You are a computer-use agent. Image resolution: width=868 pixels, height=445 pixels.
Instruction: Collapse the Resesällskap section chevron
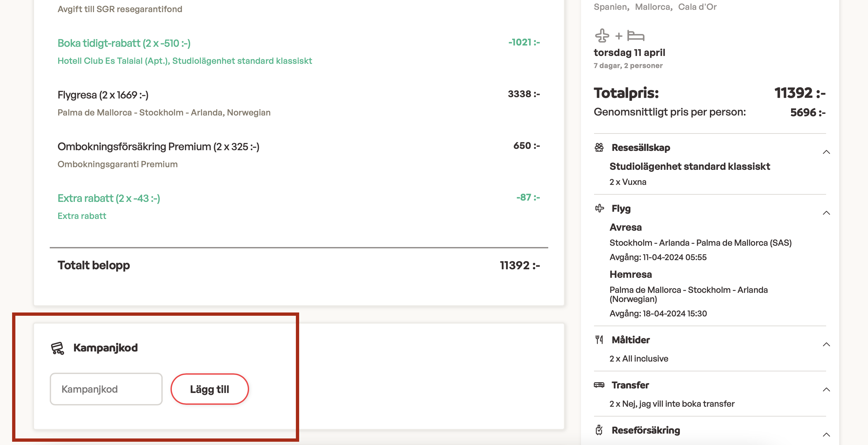pos(826,152)
